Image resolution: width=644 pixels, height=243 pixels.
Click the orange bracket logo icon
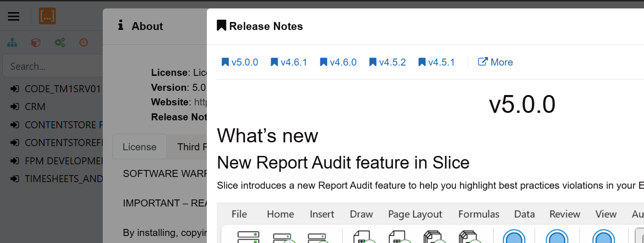point(47,16)
